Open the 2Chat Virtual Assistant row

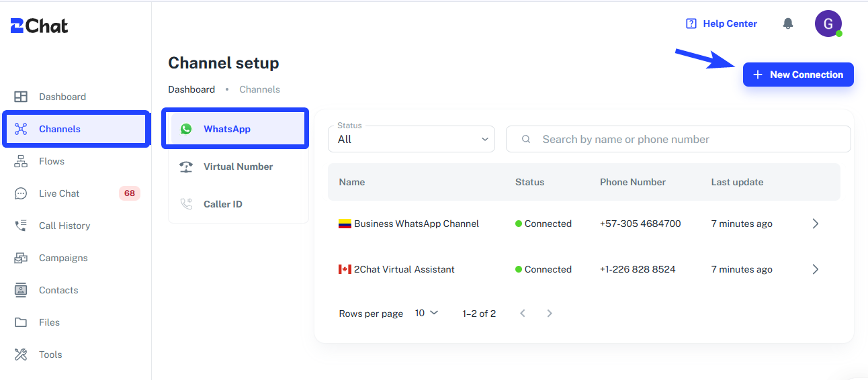(x=584, y=269)
